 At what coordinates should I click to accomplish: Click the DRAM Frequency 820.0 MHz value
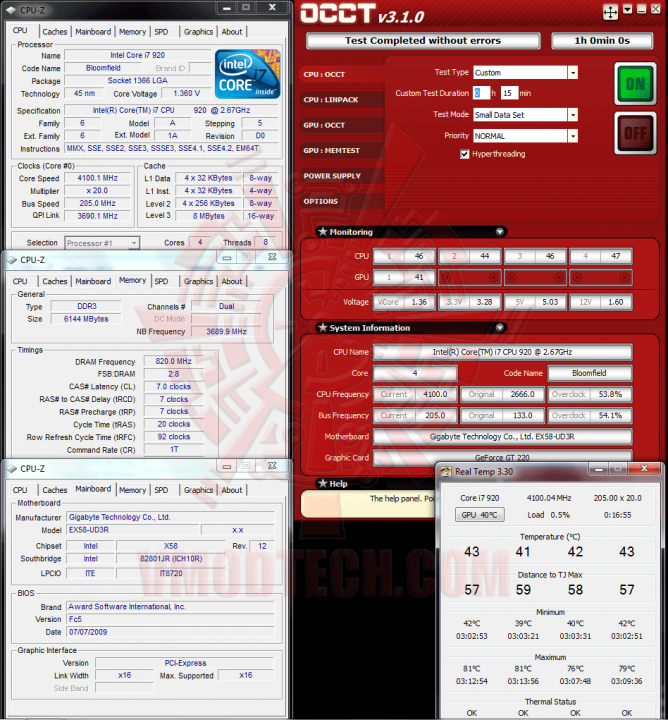(x=174, y=361)
